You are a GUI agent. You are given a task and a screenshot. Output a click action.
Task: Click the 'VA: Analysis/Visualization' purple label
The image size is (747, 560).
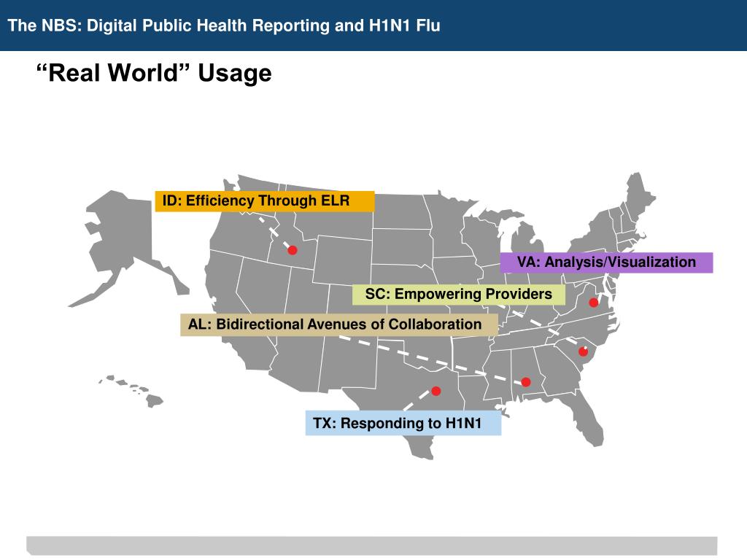[x=606, y=262]
